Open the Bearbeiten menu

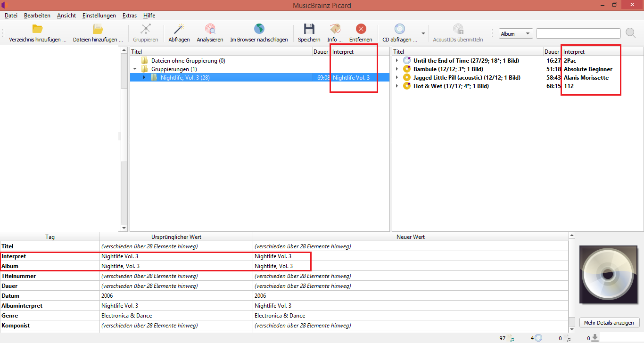(x=37, y=16)
